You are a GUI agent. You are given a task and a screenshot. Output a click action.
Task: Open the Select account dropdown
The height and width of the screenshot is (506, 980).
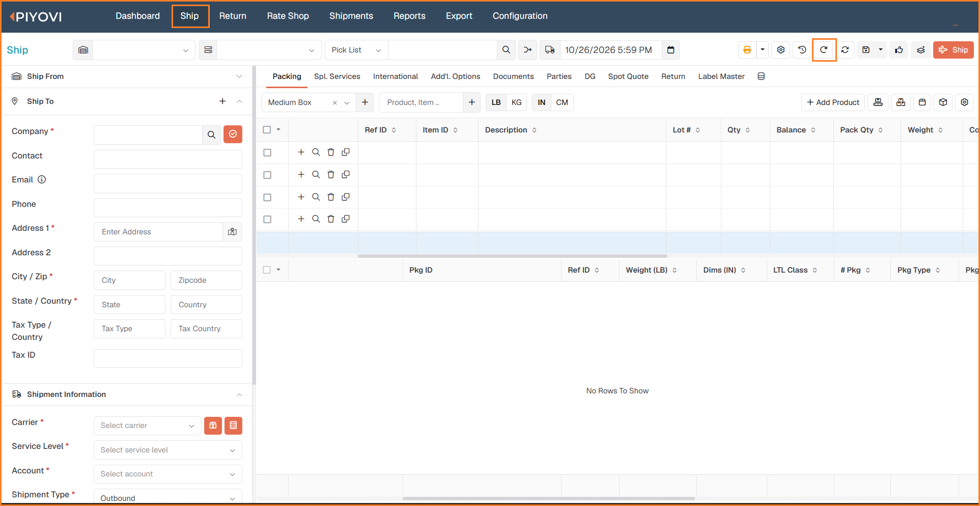167,474
